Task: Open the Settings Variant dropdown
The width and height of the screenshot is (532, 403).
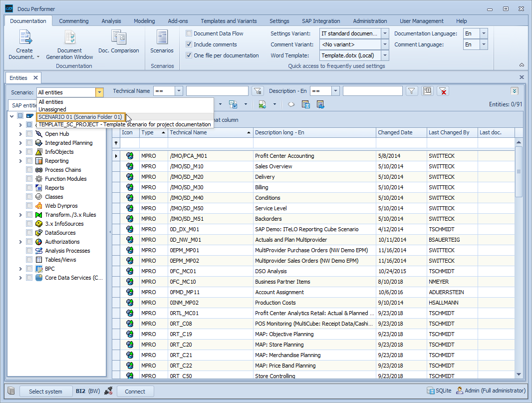Action: click(x=385, y=33)
